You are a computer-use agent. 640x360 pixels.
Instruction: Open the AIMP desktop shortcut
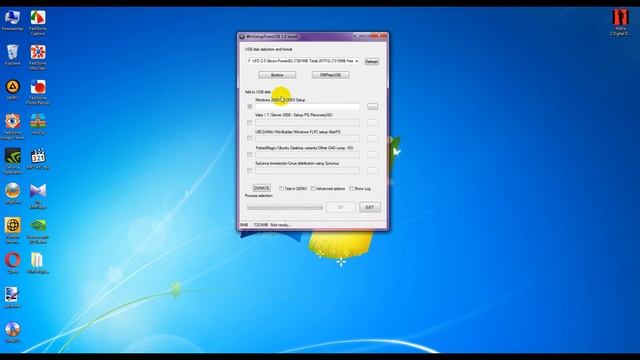(12, 90)
